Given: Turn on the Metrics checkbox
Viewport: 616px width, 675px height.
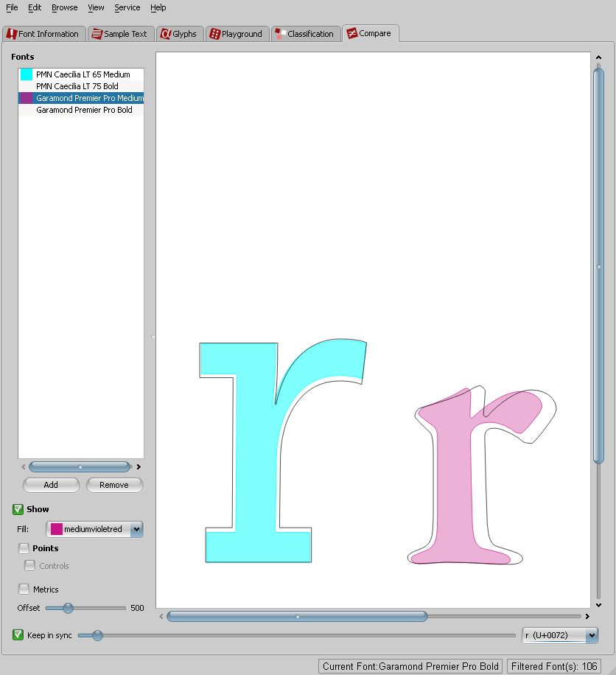Looking at the screenshot, I should point(24,590).
